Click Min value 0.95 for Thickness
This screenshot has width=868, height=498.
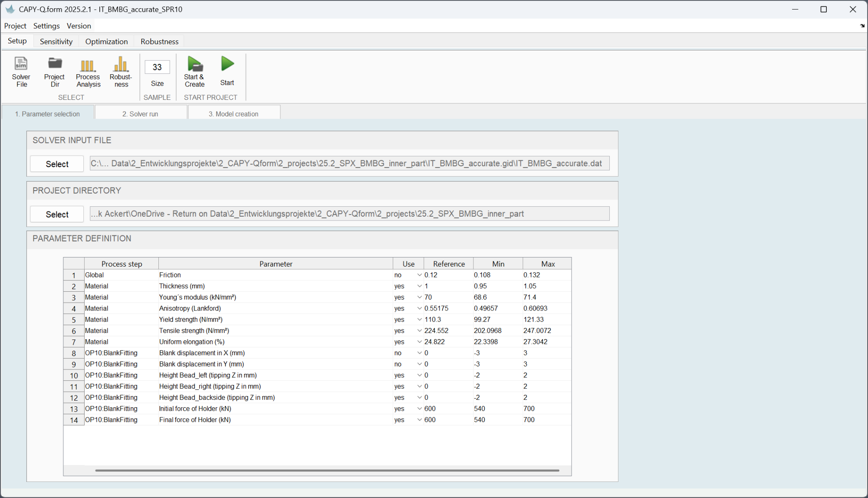498,286
